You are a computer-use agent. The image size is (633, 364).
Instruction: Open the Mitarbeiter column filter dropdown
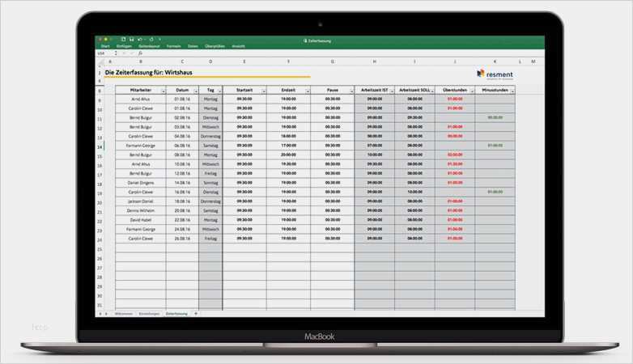click(163, 91)
